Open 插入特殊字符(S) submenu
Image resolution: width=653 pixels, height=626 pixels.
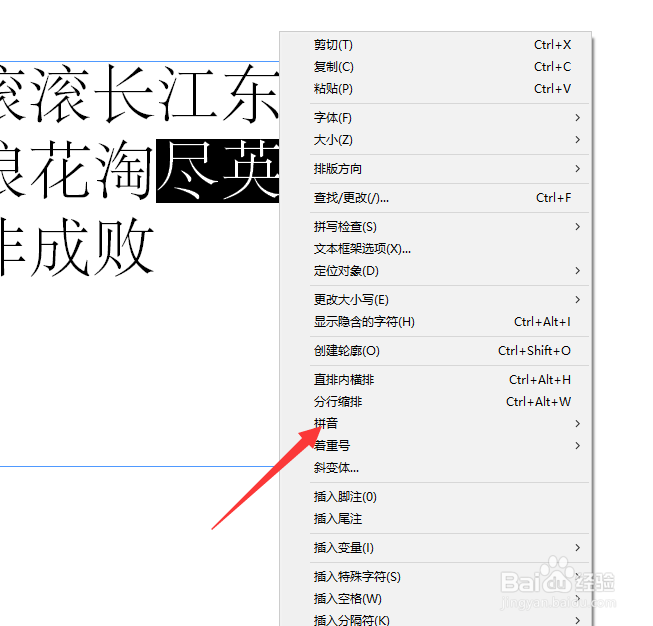(436, 577)
